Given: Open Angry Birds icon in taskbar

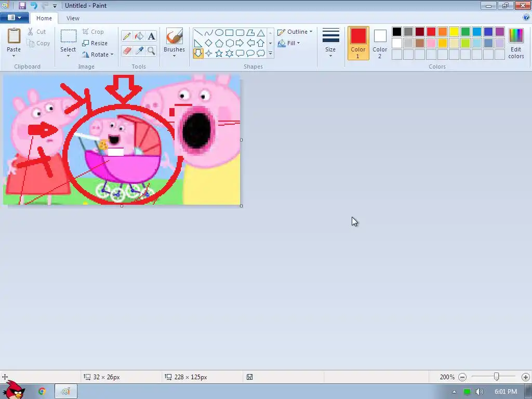Looking at the screenshot, I should [x=14, y=390].
